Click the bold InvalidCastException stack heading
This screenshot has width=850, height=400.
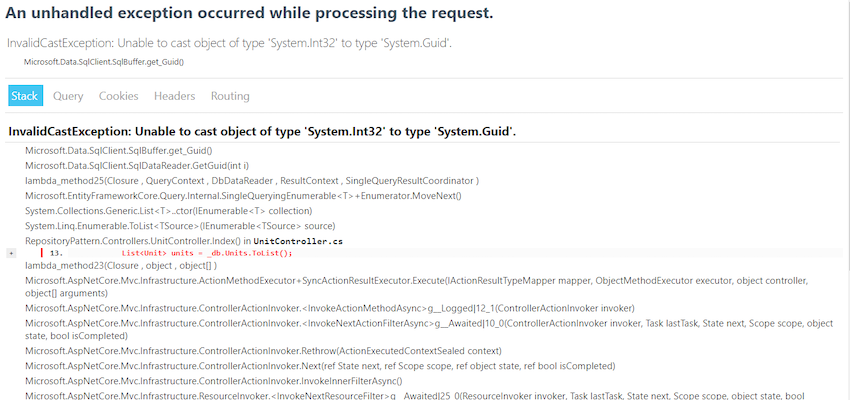(262, 132)
